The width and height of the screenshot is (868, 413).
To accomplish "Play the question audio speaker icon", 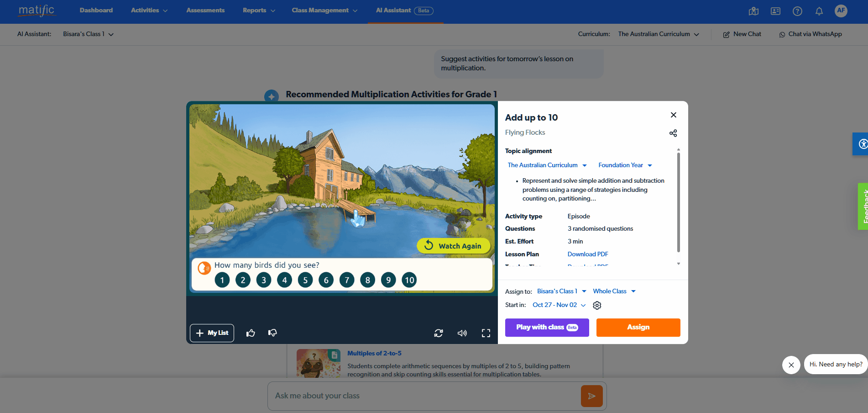I will tap(204, 268).
